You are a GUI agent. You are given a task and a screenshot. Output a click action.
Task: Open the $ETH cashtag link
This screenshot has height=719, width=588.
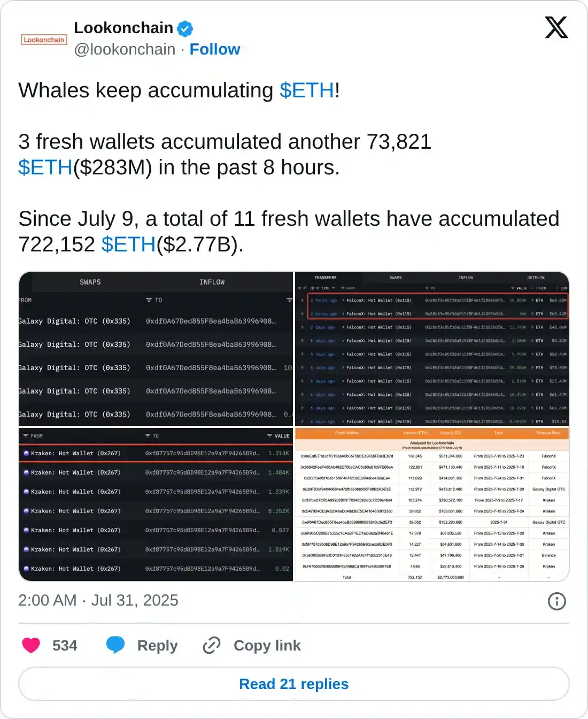pyautogui.click(x=307, y=90)
